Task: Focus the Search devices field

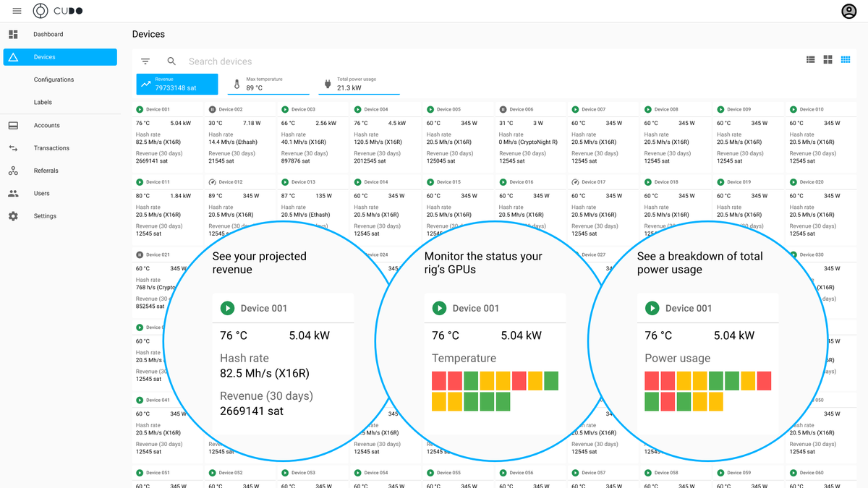Action: [x=220, y=61]
